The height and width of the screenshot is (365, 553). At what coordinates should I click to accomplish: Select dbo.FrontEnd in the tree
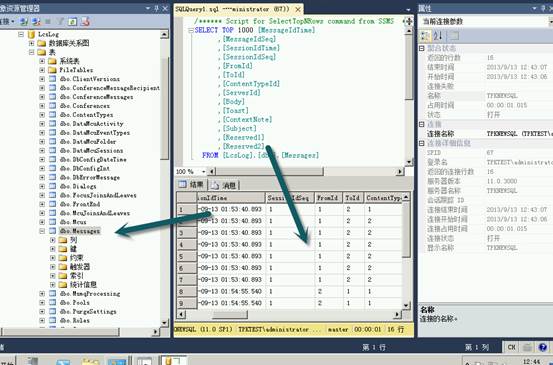point(80,204)
